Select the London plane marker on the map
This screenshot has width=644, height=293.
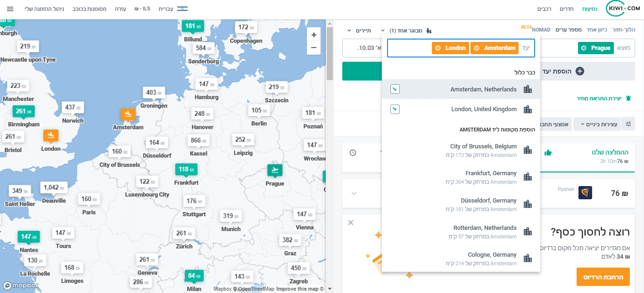(x=51, y=136)
